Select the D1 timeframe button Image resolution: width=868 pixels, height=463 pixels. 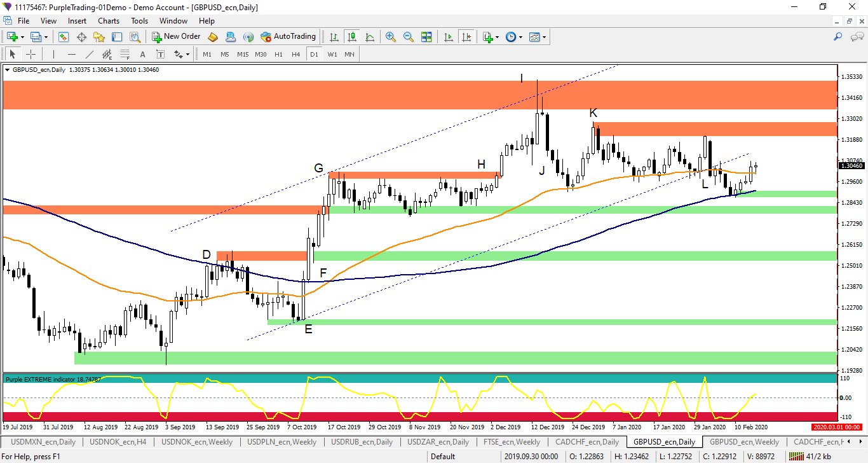pos(314,54)
